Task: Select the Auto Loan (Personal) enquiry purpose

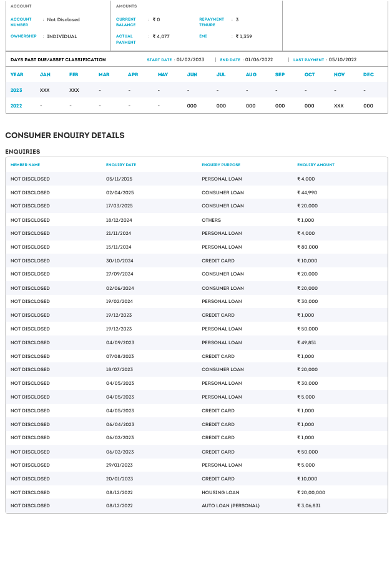Action: click(230, 505)
